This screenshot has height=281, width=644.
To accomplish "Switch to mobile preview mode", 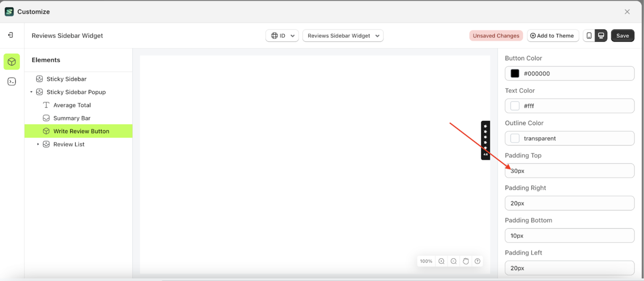I will (x=589, y=36).
